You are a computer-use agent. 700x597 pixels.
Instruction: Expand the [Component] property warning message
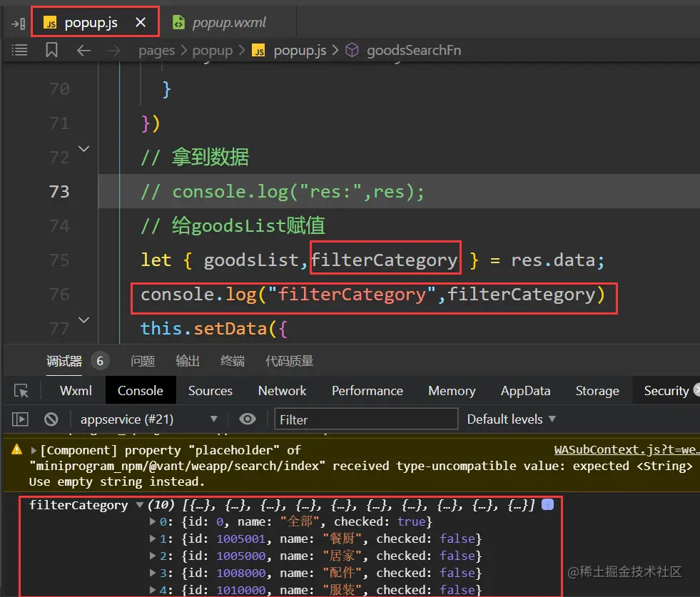tap(34, 451)
